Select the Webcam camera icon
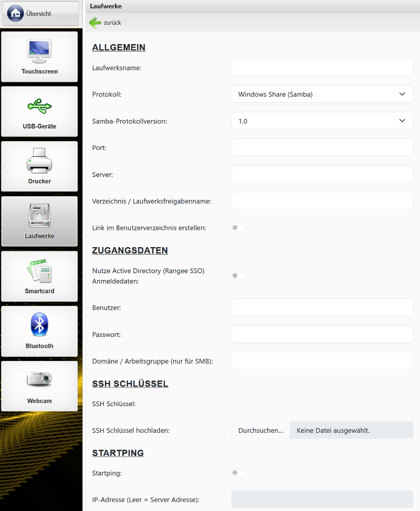This screenshot has height=511, width=420. (x=39, y=380)
